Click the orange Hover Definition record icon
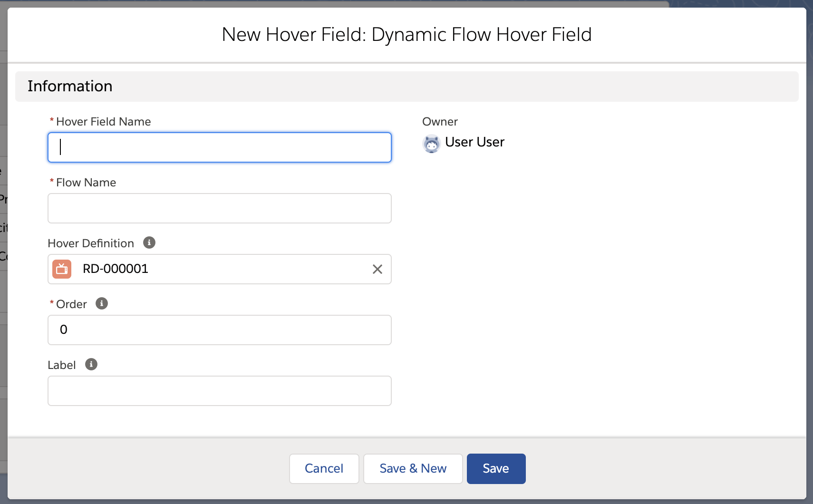The image size is (813, 504). pyautogui.click(x=62, y=269)
